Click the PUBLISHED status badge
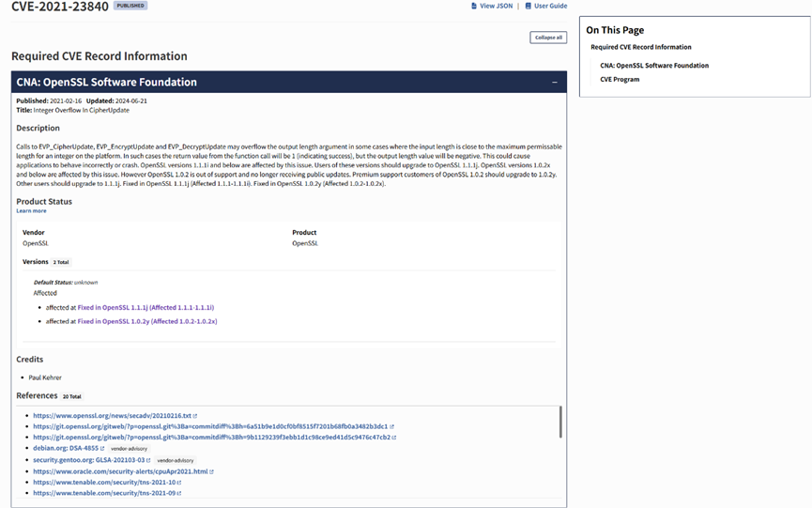This screenshot has height=508, width=812. 130,6
